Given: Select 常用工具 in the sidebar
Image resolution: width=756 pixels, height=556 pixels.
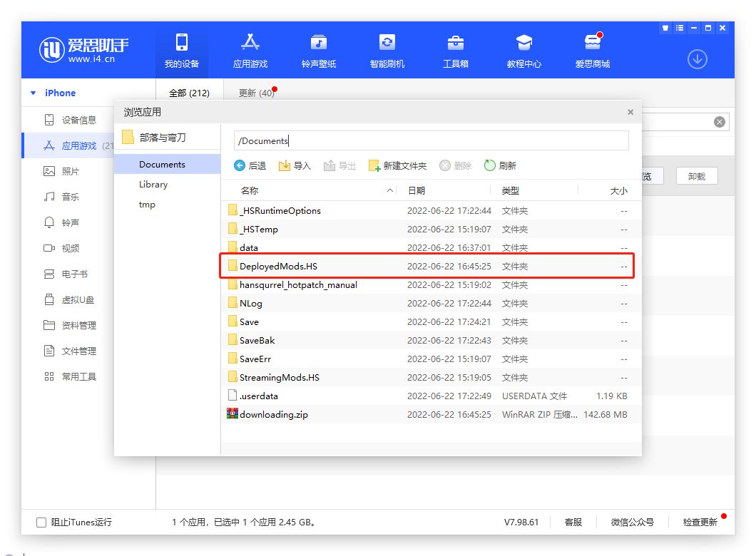Looking at the screenshot, I should tap(71, 376).
